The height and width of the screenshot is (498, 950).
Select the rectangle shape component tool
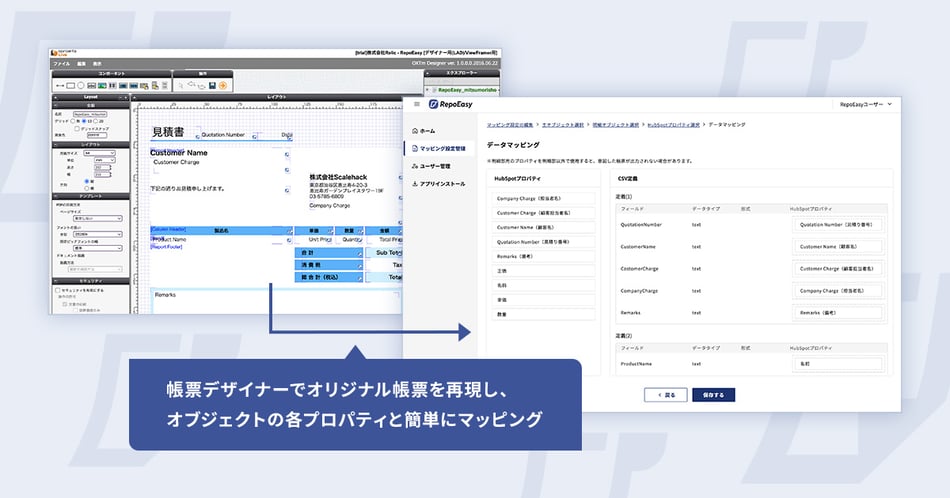[x=70, y=85]
